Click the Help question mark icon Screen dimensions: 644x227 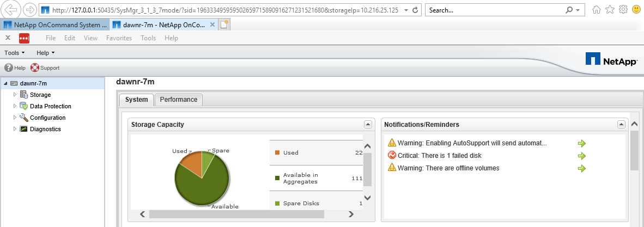click(9, 68)
